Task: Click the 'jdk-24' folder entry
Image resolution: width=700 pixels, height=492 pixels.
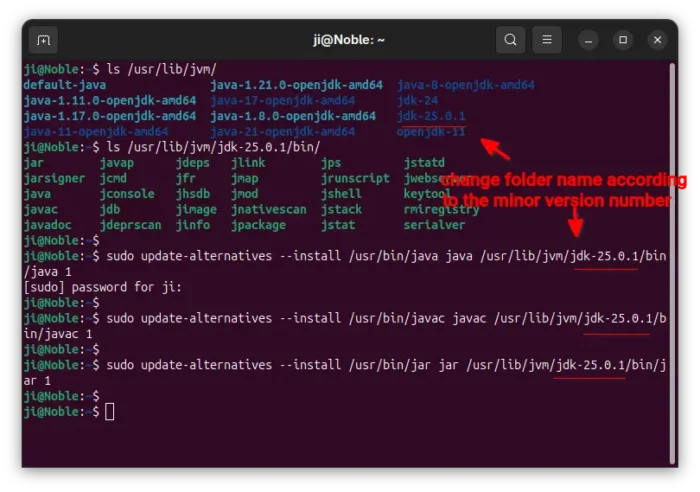Action: 418,101
